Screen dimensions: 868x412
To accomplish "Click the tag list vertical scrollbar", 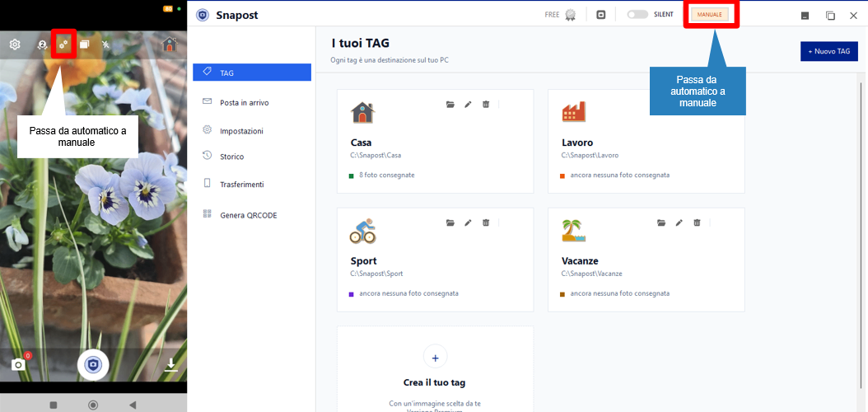I will click(x=861, y=236).
